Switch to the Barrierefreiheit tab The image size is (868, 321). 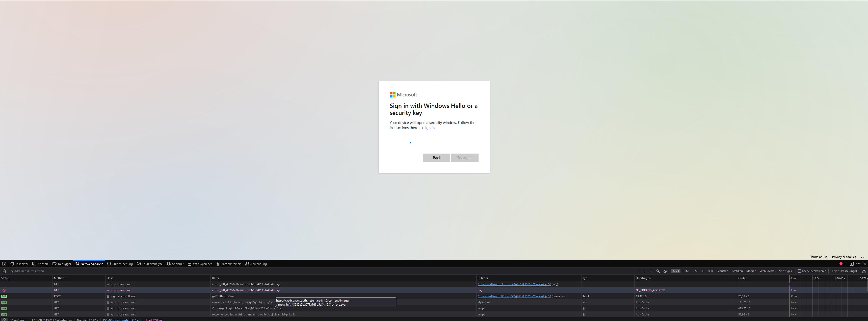pyautogui.click(x=228, y=264)
